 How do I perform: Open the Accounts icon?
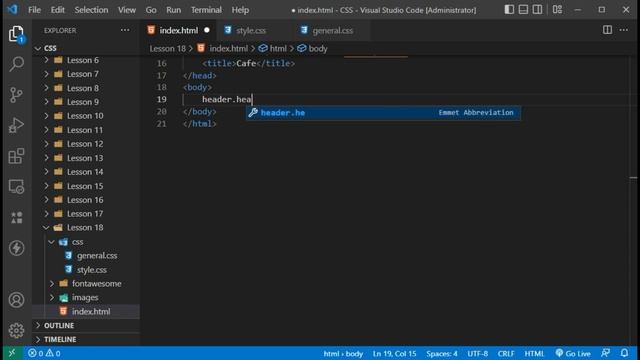16,300
